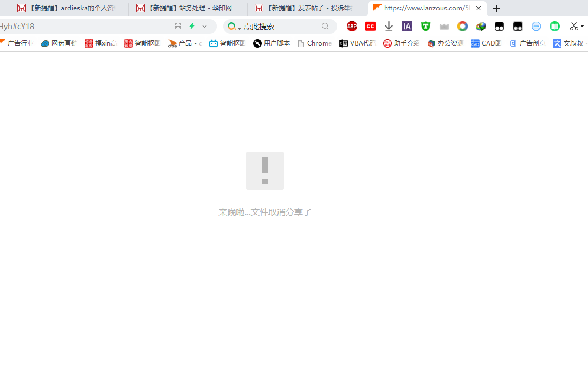
Task: Open the green book reader extension
Action: pyautogui.click(x=554, y=26)
